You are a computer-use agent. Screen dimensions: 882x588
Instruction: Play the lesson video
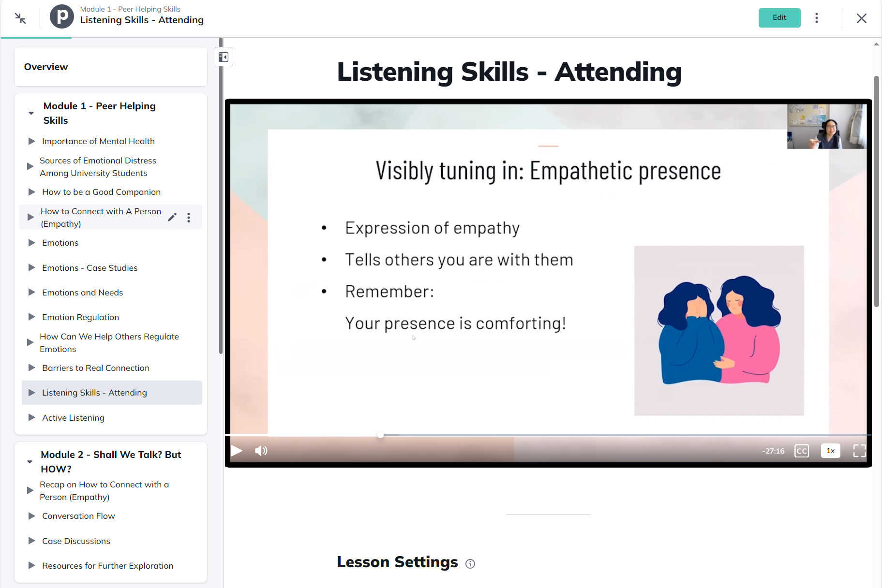(x=237, y=451)
